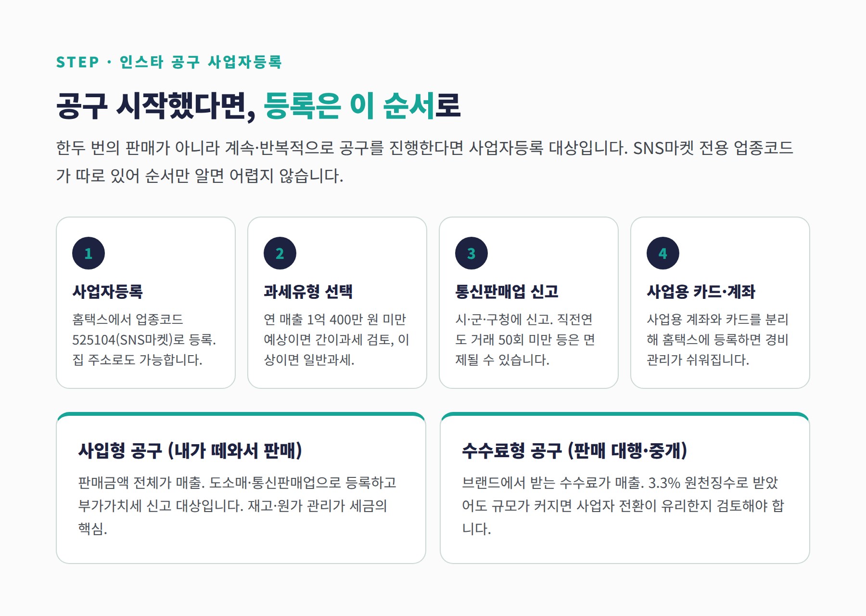
Task: Click the 시·군·구청에 신고 description text
Action: (525, 340)
